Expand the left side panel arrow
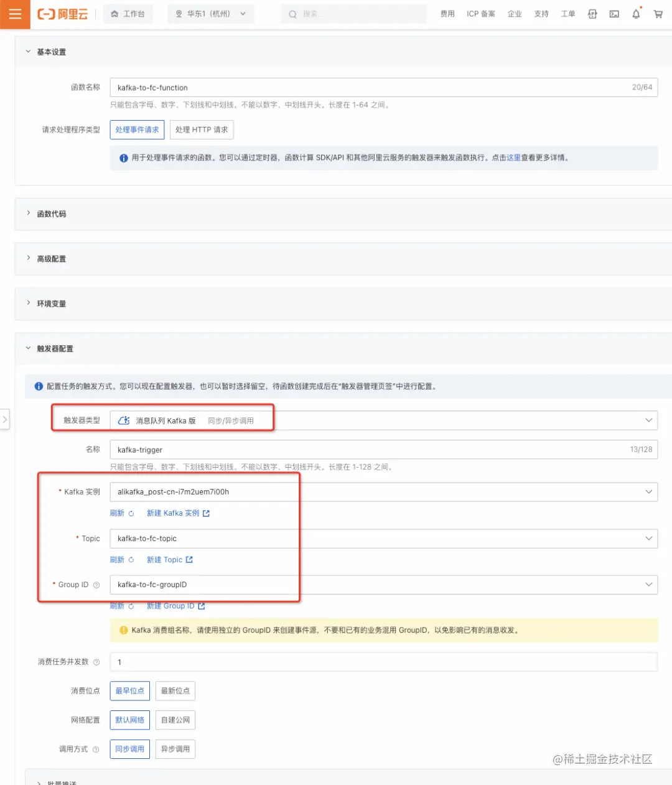The width and height of the screenshot is (672, 785). pos(4,419)
